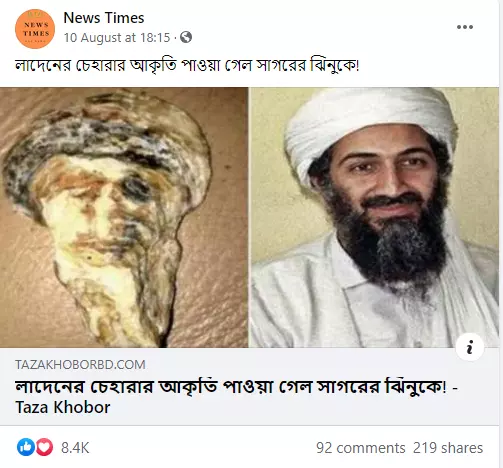Click the info 'i' icon on link preview

pyautogui.click(x=470, y=347)
